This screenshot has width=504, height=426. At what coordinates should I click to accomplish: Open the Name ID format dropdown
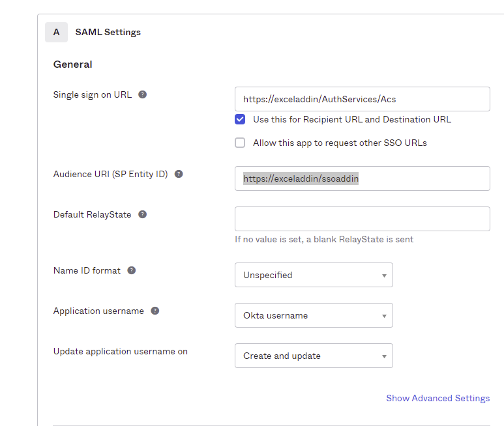point(314,275)
